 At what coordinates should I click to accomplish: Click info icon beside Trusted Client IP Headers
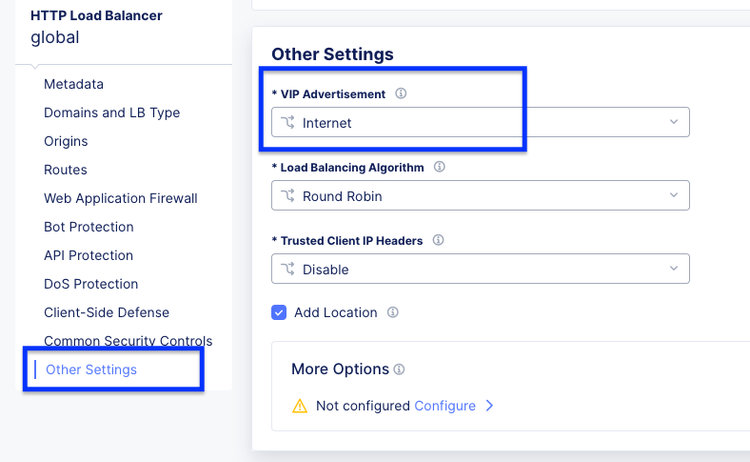point(438,240)
